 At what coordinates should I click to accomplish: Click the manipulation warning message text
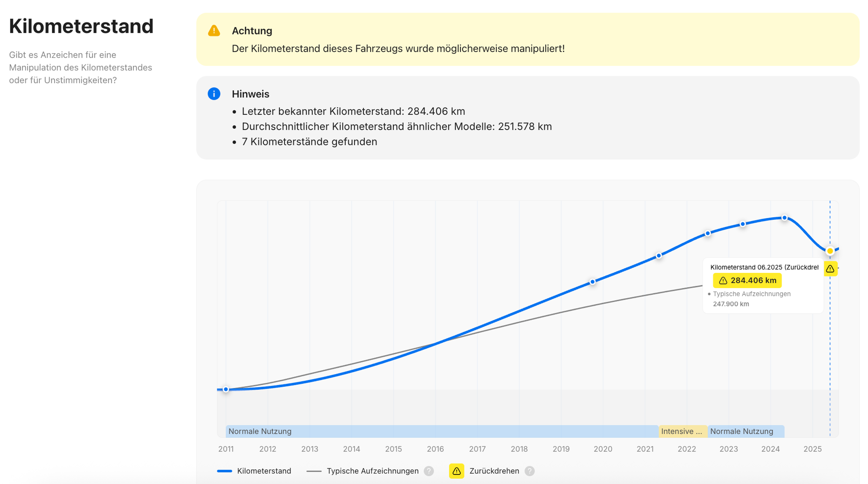(x=398, y=49)
